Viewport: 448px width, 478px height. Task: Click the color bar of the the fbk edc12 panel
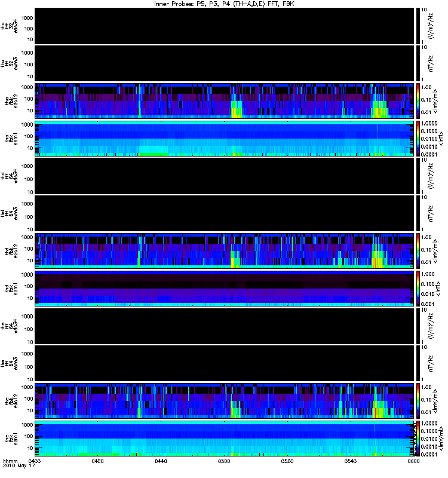pyautogui.click(x=418, y=401)
